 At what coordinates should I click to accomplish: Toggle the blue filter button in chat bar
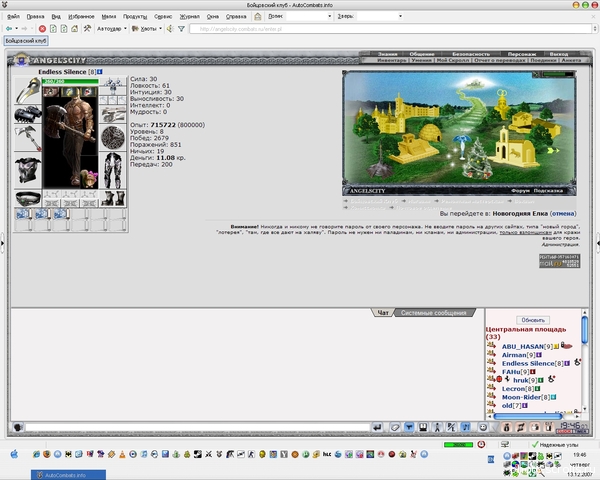(x=409, y=427)
